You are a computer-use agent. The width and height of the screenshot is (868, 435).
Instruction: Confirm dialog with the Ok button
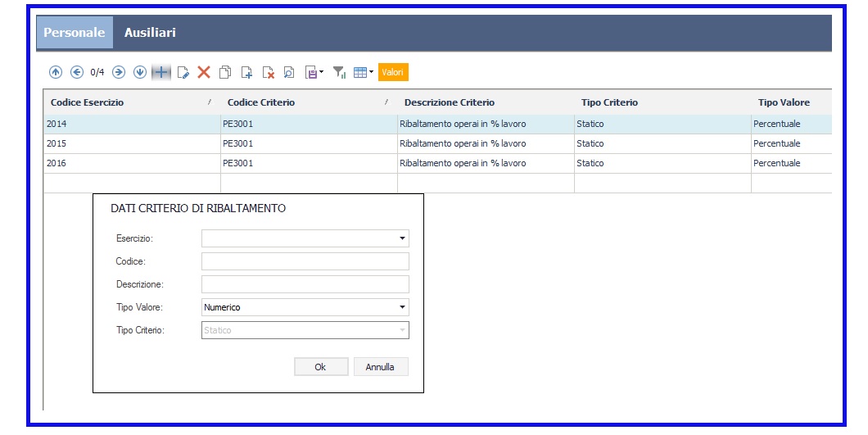point(321,367)
